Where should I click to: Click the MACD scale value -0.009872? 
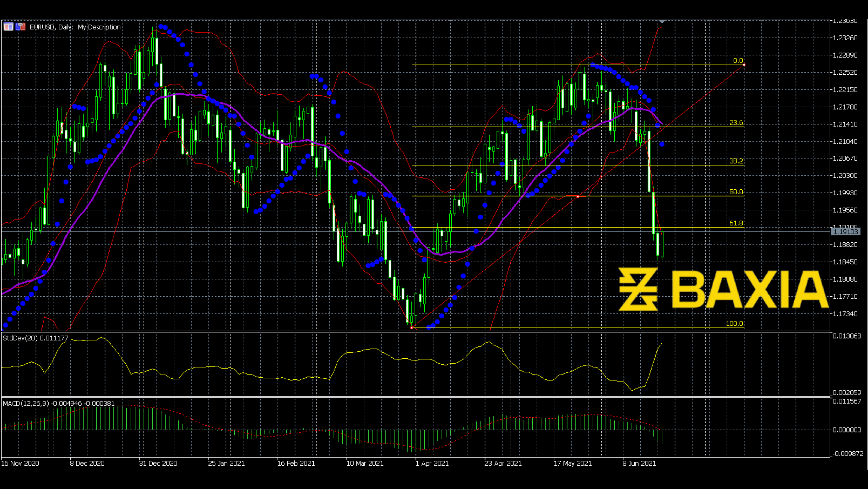click(848, 454)
